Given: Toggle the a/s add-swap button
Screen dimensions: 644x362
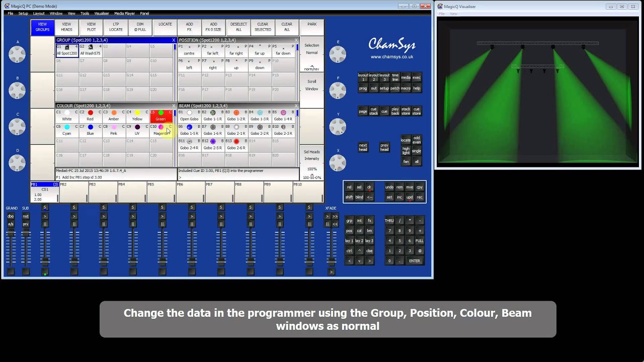Looking at the screenshot, I should (11, 224).
